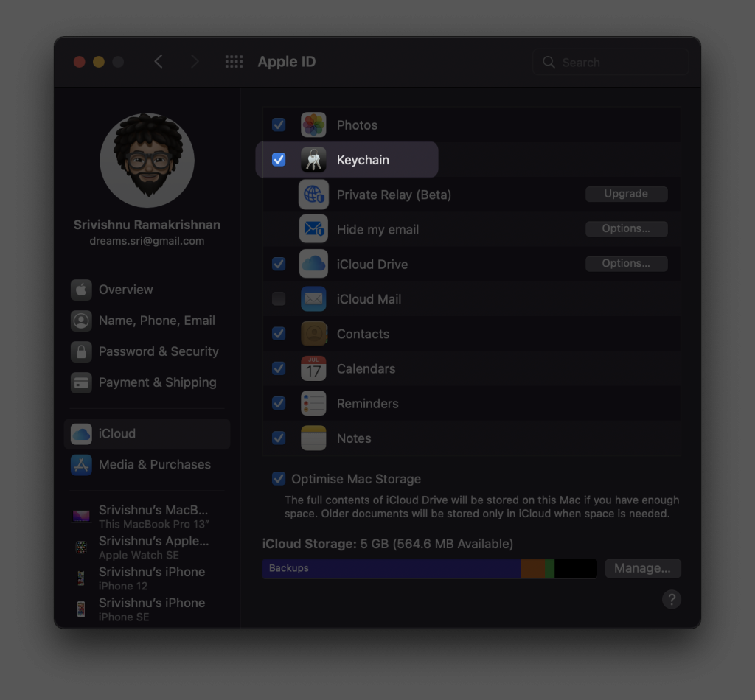Screen dimensions: 755x700
Task: Uncheck the Notes checkbox
Action: point(278,438)
